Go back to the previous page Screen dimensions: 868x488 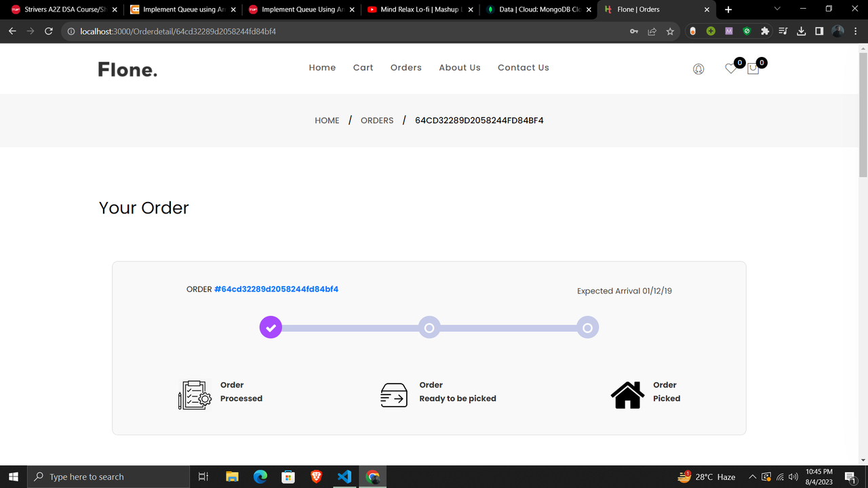pos(12,31)
